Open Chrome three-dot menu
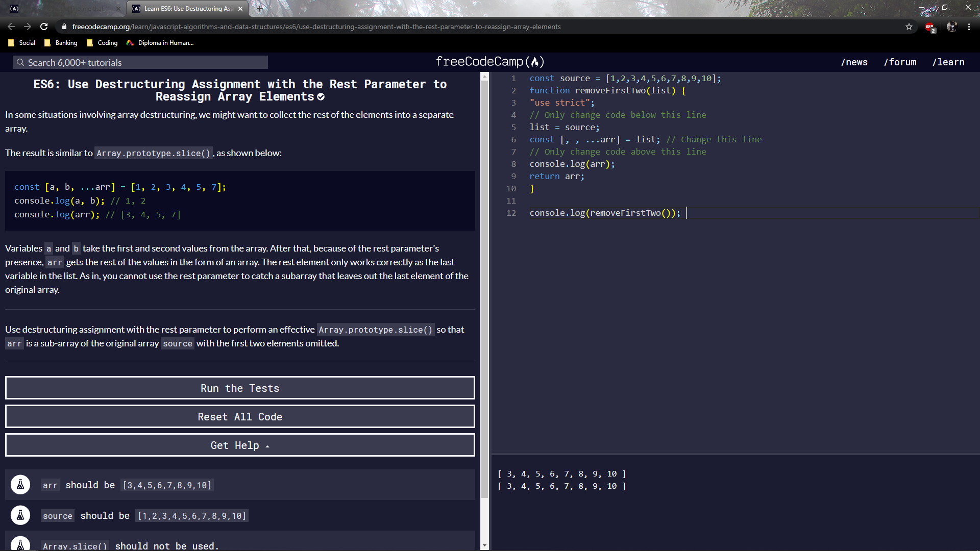 pyautogui.click(x=969, y=27)
